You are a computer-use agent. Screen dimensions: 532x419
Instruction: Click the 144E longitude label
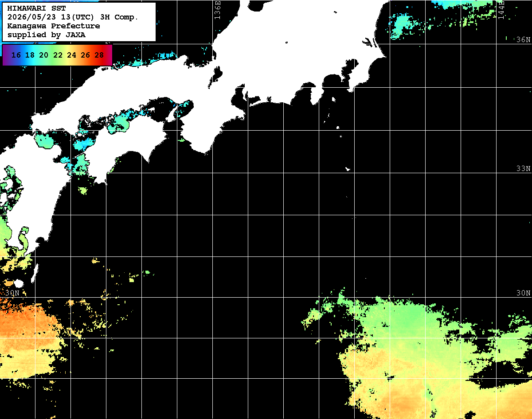pos(501,10)
